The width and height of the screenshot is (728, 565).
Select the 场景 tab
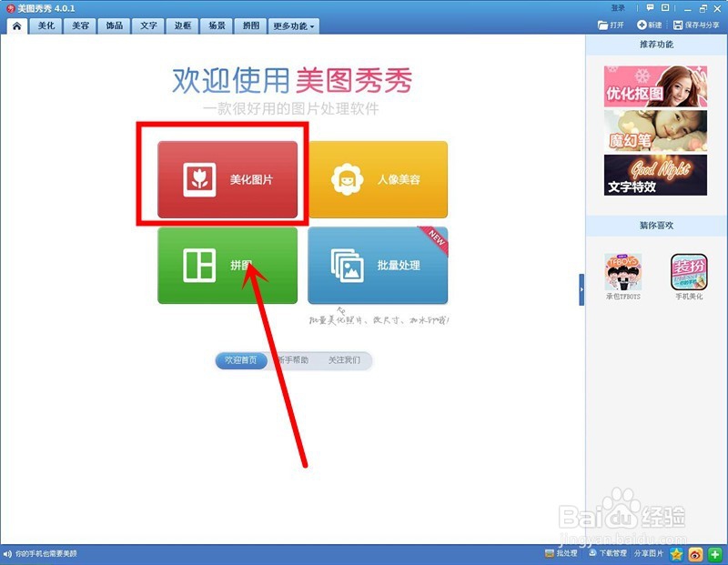click(217, 26)
